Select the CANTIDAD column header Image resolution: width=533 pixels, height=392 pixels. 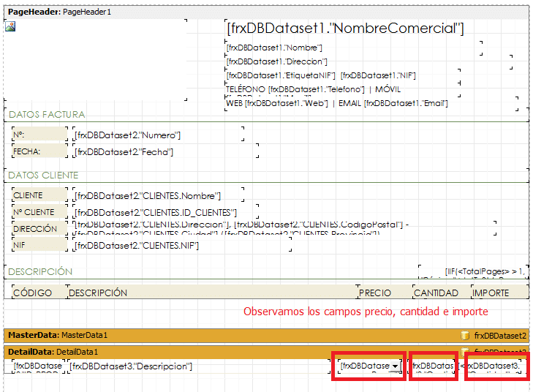pos(442,292)
